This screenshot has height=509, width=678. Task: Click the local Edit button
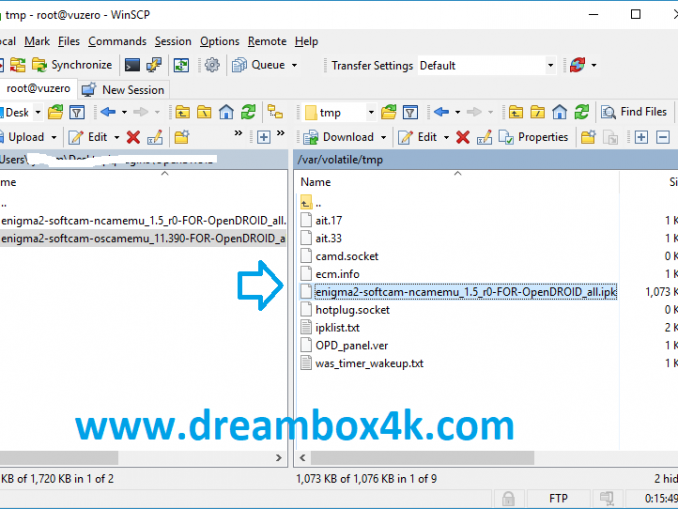[x=88, y=138]
